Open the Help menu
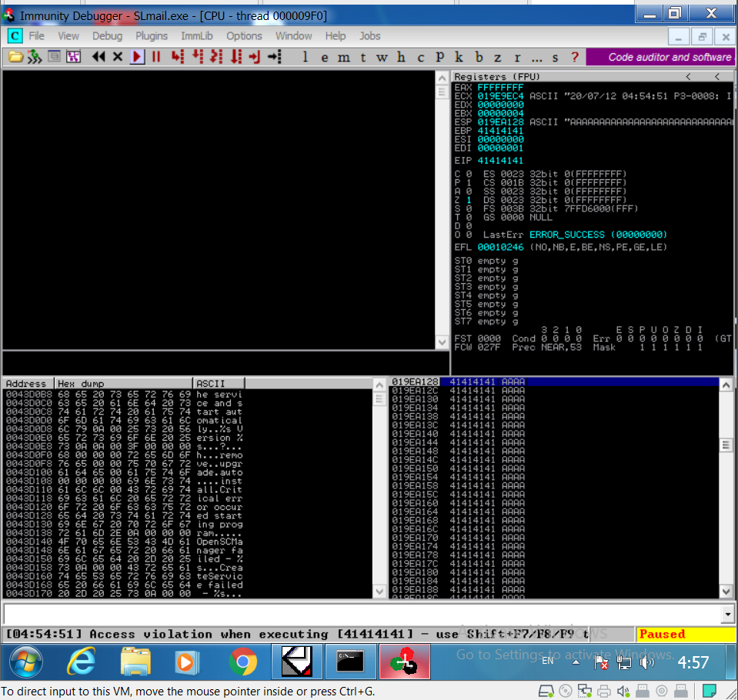This screenshot has height=700, width=738. pyautogui.click(x=335, y=35)
